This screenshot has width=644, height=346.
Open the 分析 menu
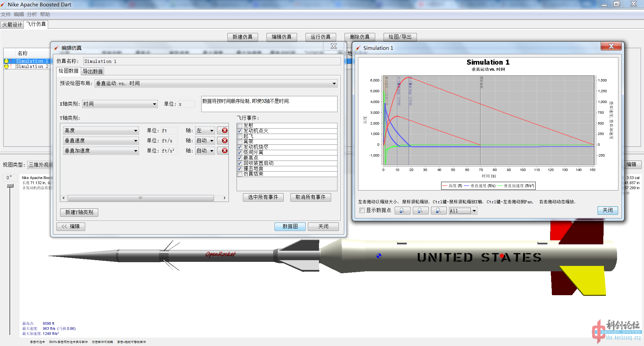pos(32,14)
